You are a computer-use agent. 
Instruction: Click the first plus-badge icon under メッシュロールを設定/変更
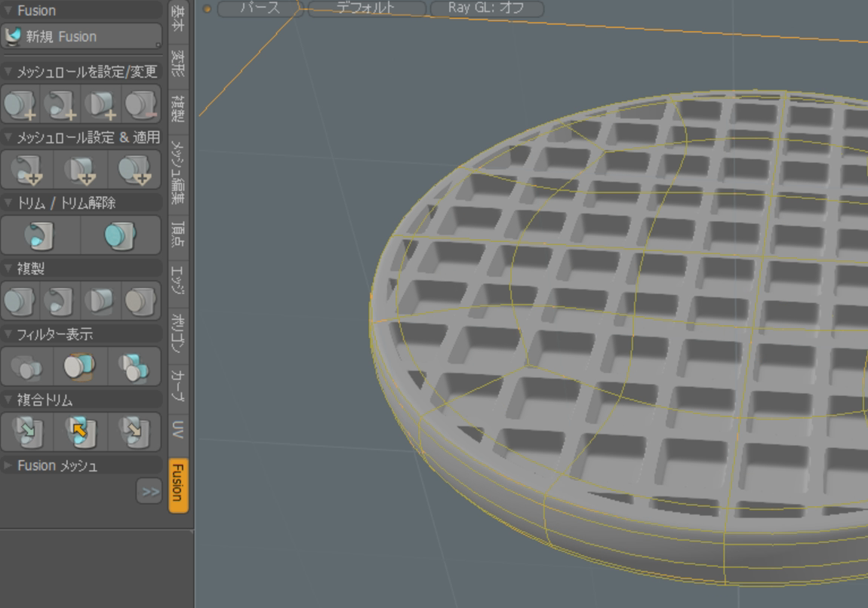point(20,105)
